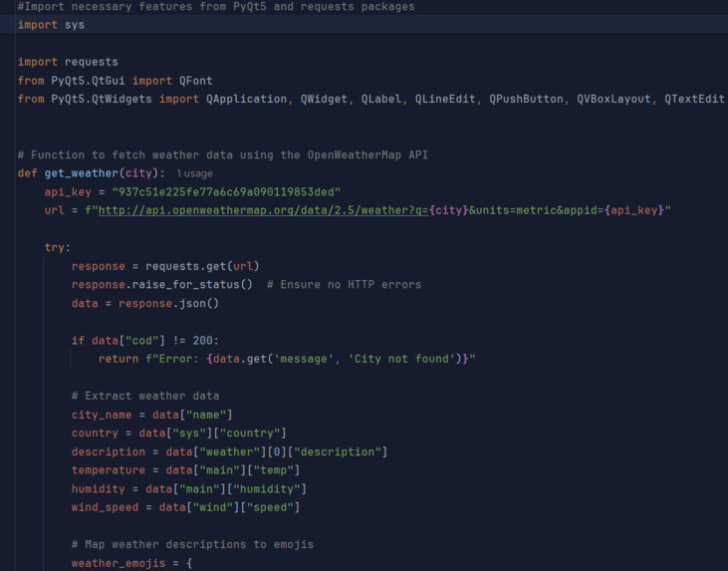Viewport: 728px width, 571px height.
Task: Open the "1 usage" hint beside get_weather
Action: pos(194,173)
